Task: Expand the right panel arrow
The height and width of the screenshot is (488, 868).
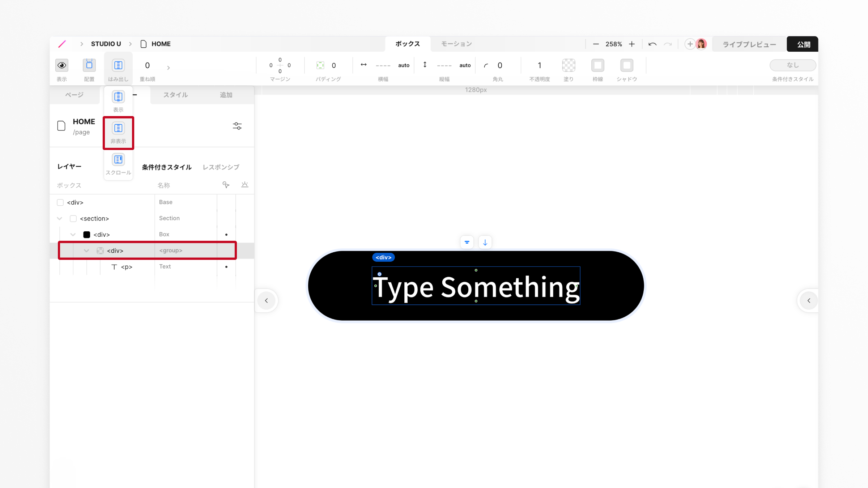Action: pos(809,300)
